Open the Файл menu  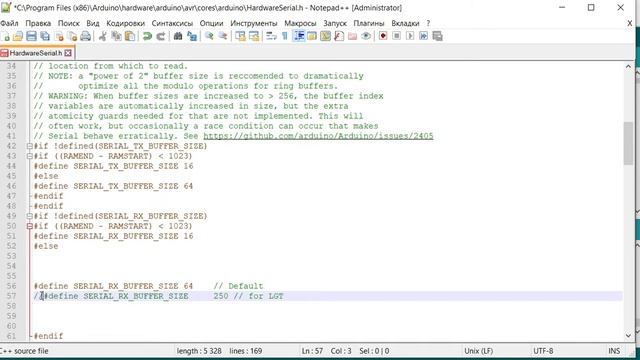[x=9, y=23]
